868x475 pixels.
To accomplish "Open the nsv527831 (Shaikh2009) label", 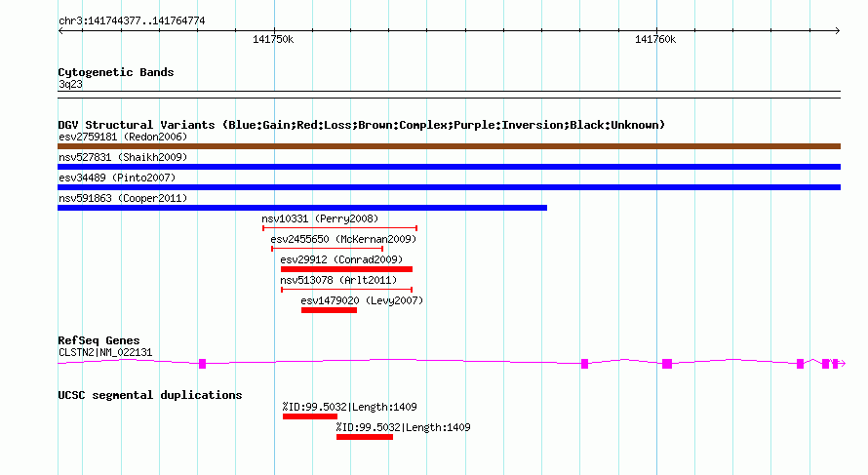I will click(x=123, y=157).
